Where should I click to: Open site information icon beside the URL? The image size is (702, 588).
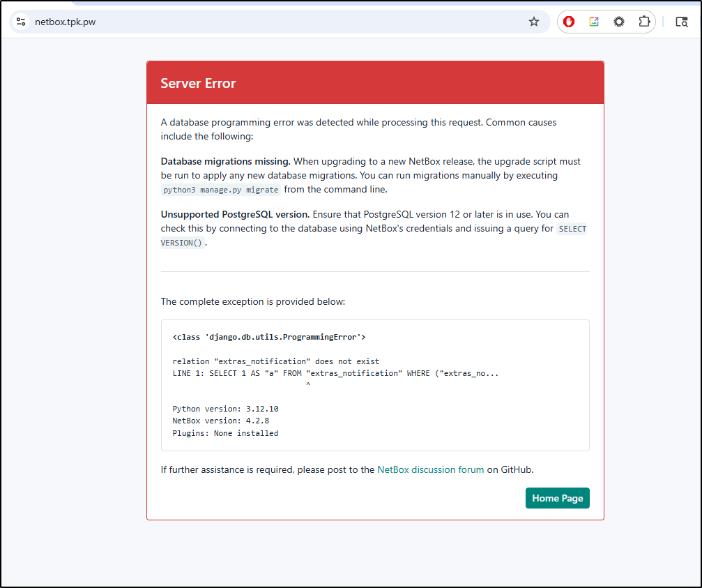[x=21, y=22]
